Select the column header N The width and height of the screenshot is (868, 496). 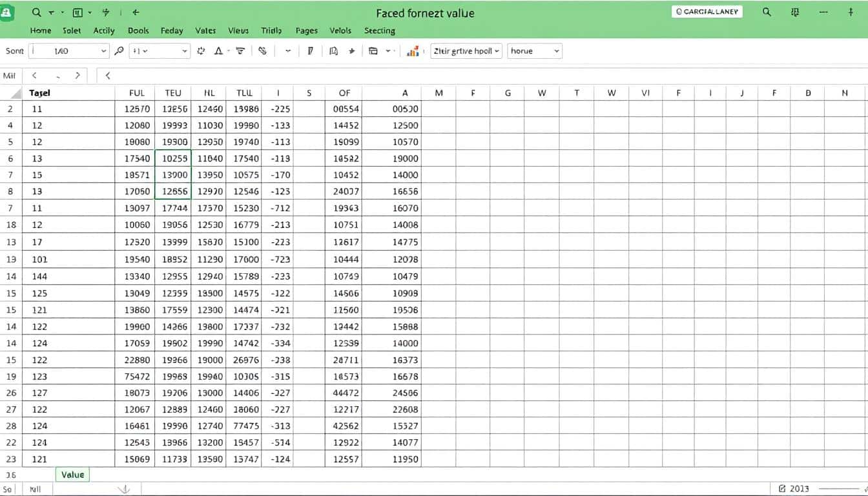(845, 93)
